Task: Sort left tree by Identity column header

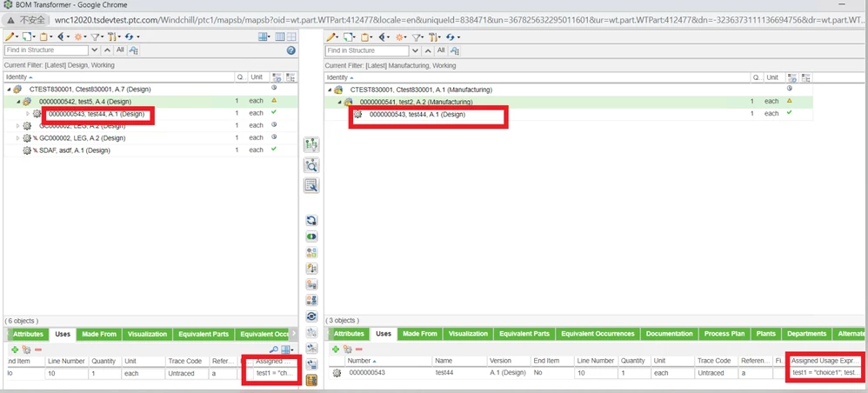Action: tap(119, 77)
